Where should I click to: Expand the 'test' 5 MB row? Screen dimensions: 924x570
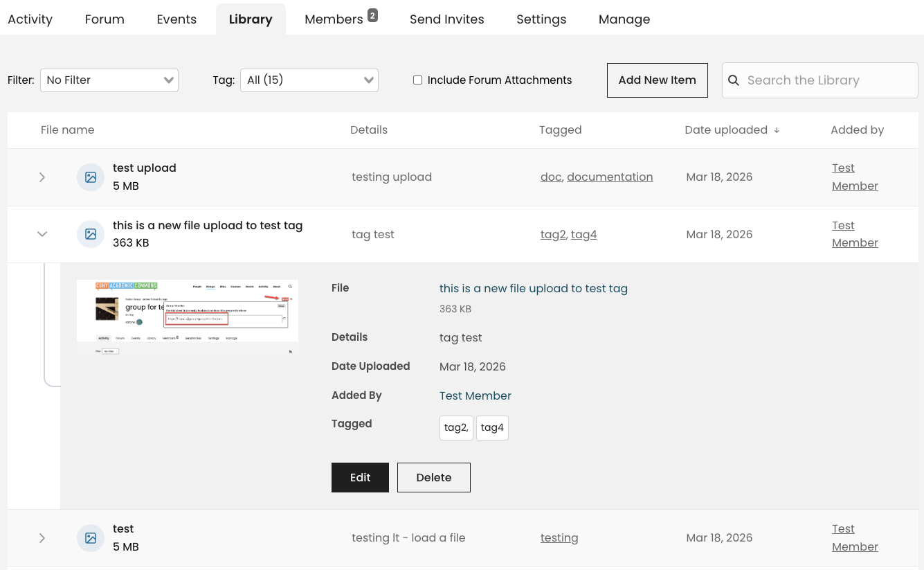(42, 538)
